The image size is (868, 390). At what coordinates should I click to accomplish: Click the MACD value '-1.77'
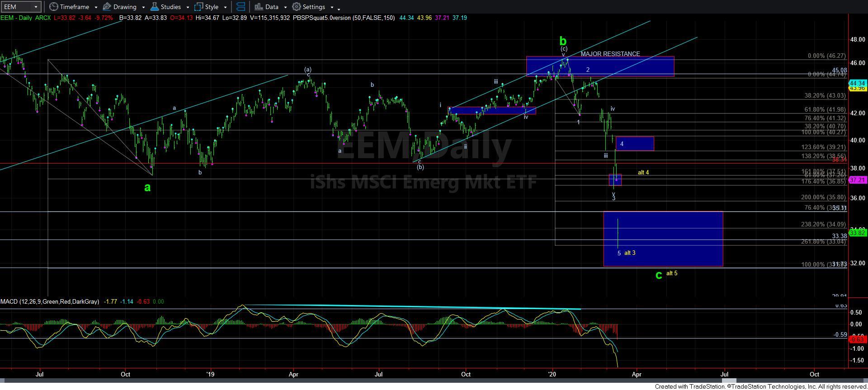[111, 301]
